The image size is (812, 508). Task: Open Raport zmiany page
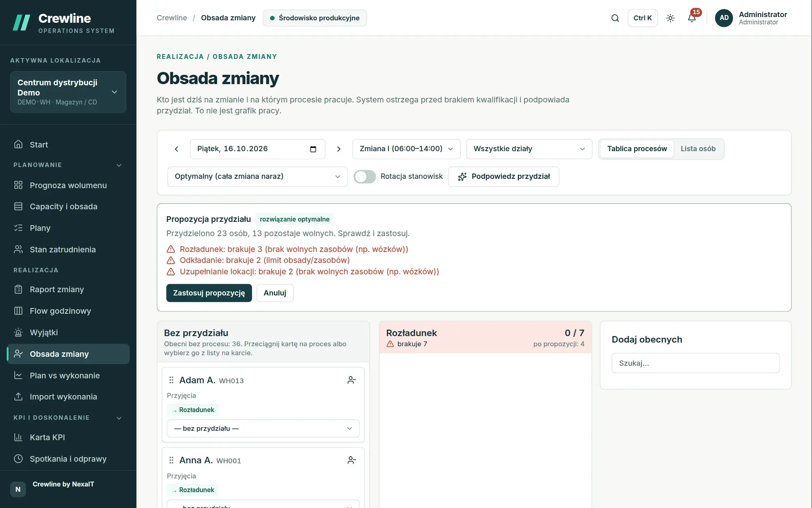tap(68, 289)
